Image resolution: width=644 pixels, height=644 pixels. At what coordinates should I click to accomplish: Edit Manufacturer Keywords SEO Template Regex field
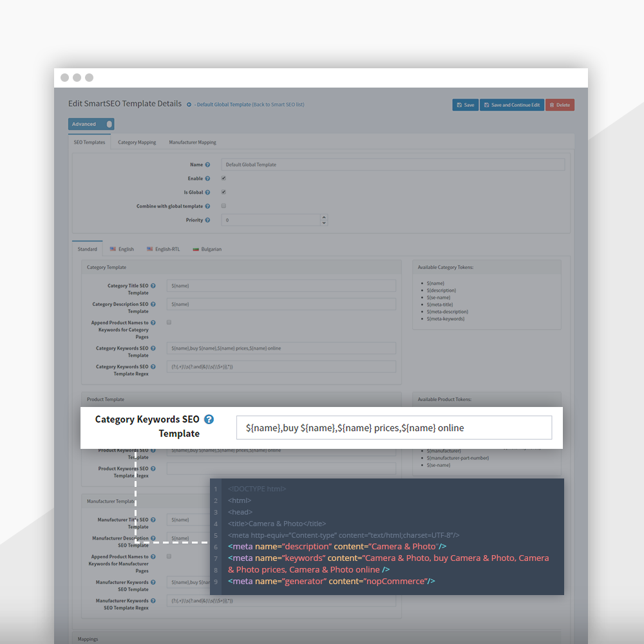click(281, 601)
